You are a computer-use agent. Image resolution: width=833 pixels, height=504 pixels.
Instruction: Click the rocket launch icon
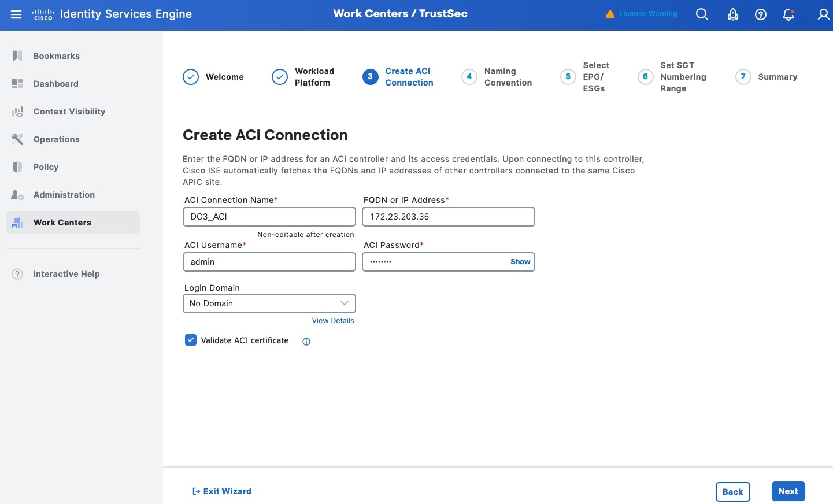click(x=733, y=14)
